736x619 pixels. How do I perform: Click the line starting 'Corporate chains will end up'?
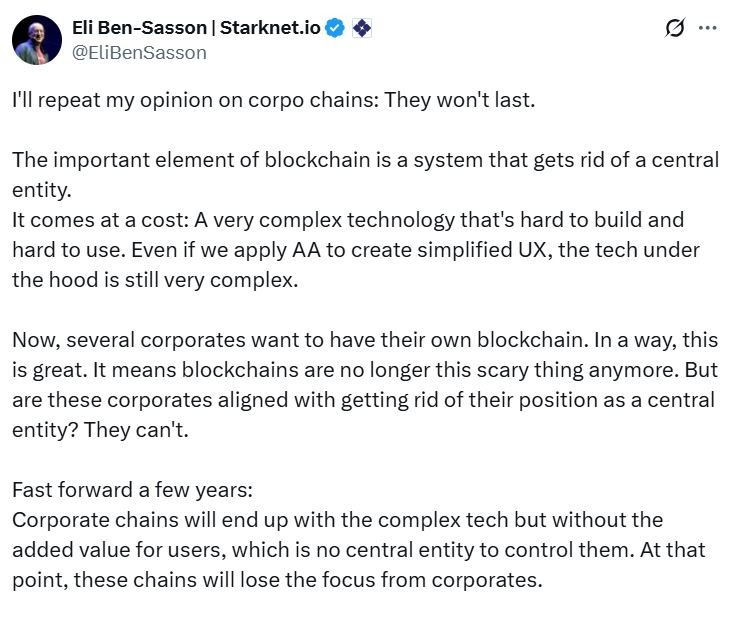coord(337,520)
